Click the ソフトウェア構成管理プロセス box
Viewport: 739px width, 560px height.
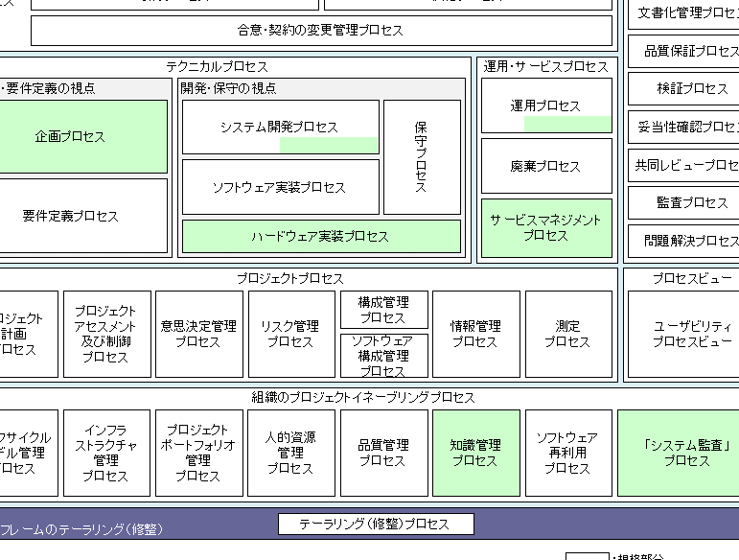384,356
